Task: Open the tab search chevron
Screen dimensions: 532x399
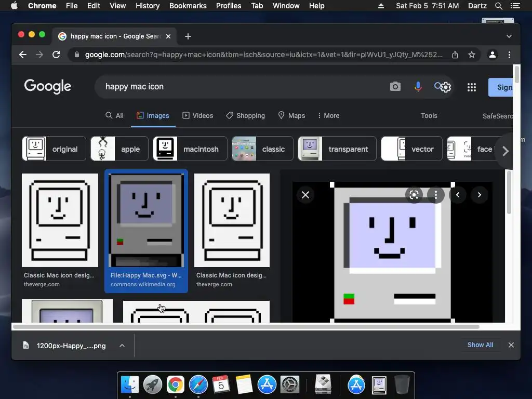Action: (509, 36)
